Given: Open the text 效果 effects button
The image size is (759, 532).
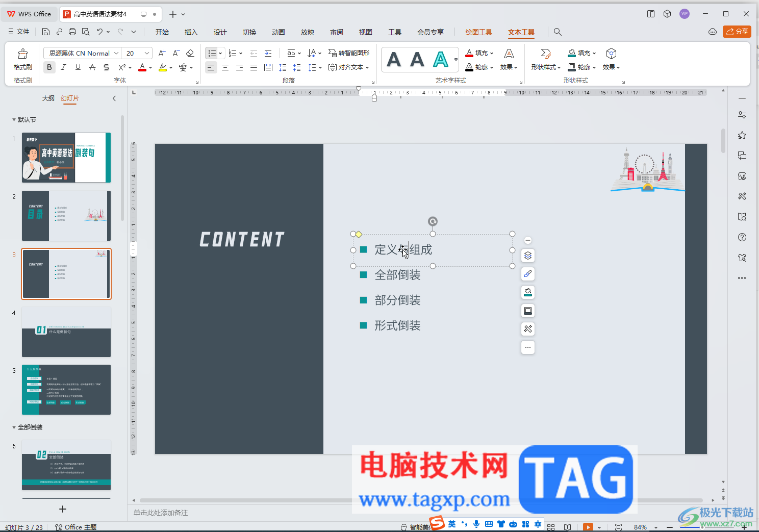Looking at the screenshot, I should click(x=509, y=60).
